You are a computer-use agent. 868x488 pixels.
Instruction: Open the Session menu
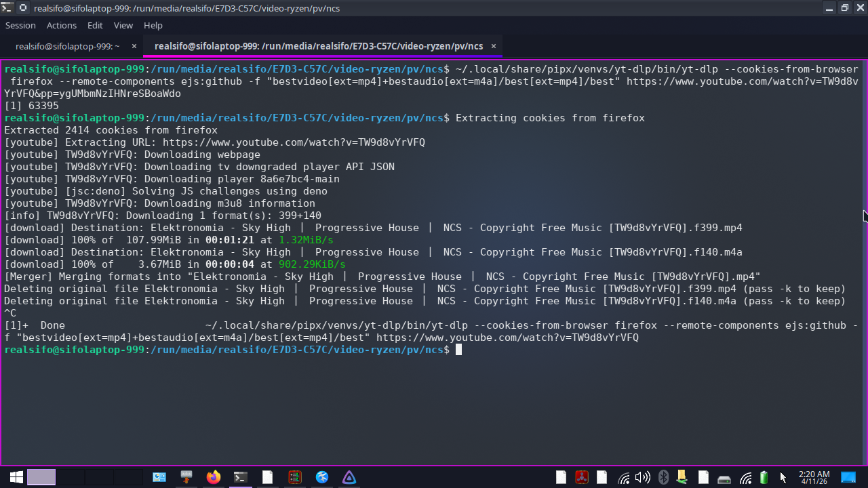(x=20, y=25)
